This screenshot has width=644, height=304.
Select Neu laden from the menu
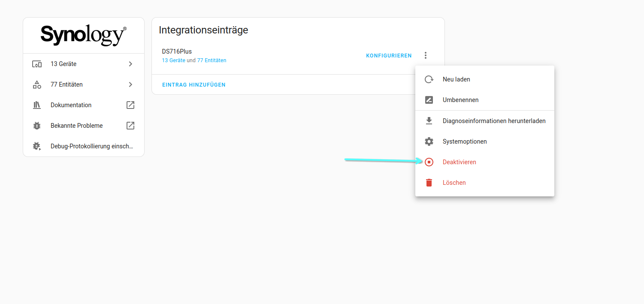(456, 79)
